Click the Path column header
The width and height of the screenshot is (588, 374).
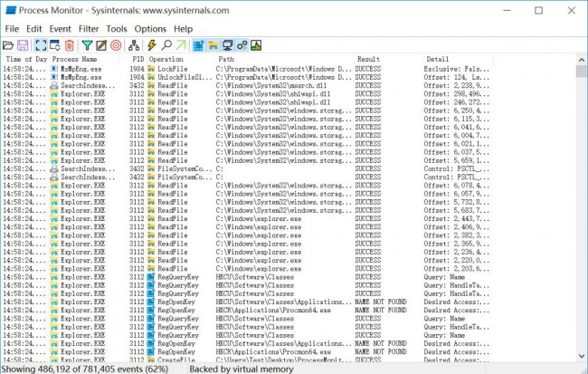click(285, 59)
